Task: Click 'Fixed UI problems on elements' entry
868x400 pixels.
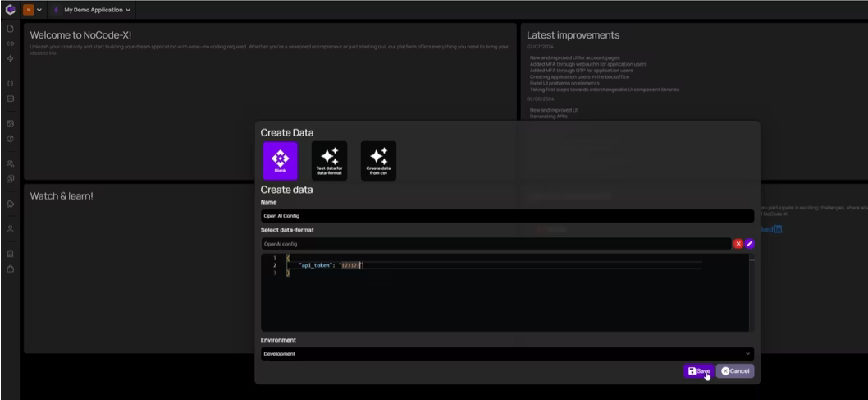Action: (564, 83)
